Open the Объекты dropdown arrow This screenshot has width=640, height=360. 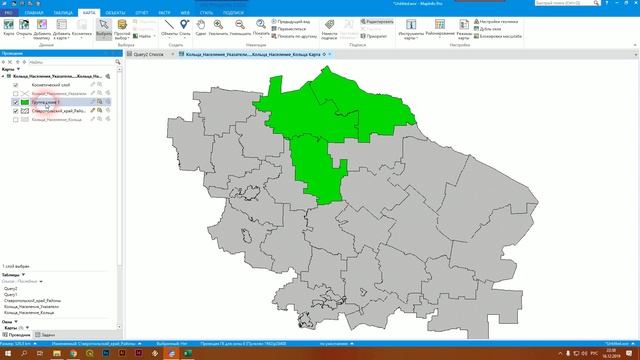click(x=169, y=38)
